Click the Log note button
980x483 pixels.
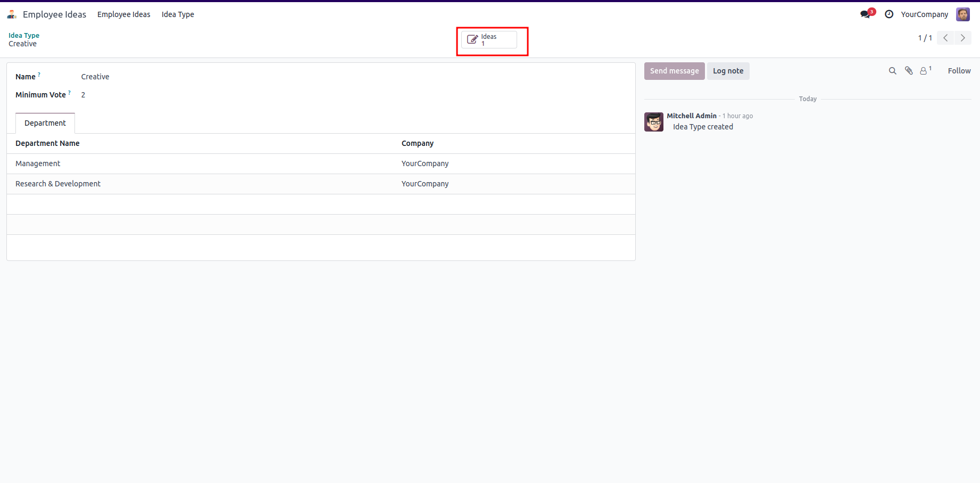728,71
